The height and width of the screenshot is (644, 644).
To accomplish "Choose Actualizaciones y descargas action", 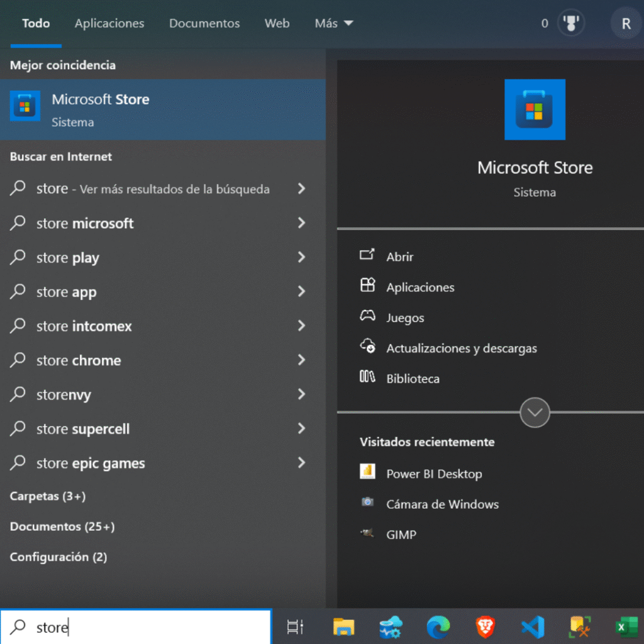I will coord(461,348).
